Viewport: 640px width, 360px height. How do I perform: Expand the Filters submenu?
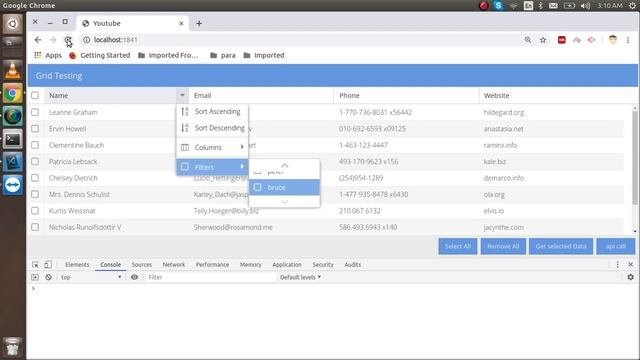tap(212, 167)
